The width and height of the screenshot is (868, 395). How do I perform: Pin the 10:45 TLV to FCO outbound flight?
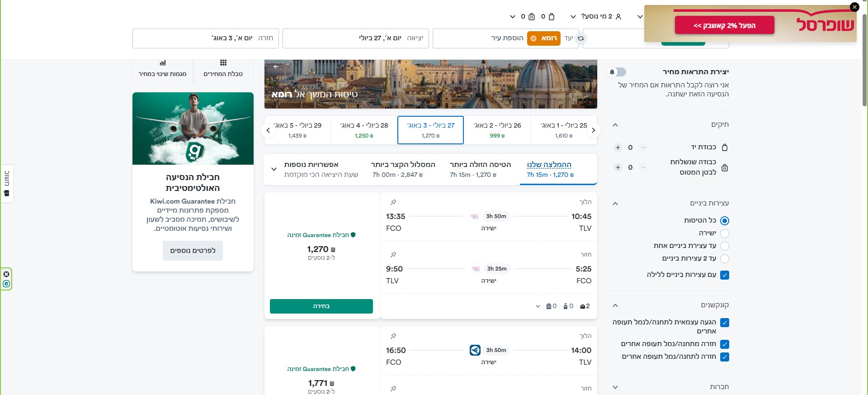393,202
